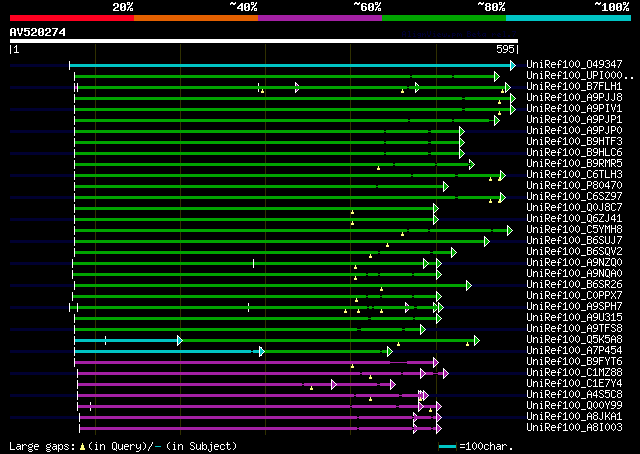The width and height of the screenshot is (640, 454).
Task: Select the UniRef100_A9TFS8 label
Action: 574,329
